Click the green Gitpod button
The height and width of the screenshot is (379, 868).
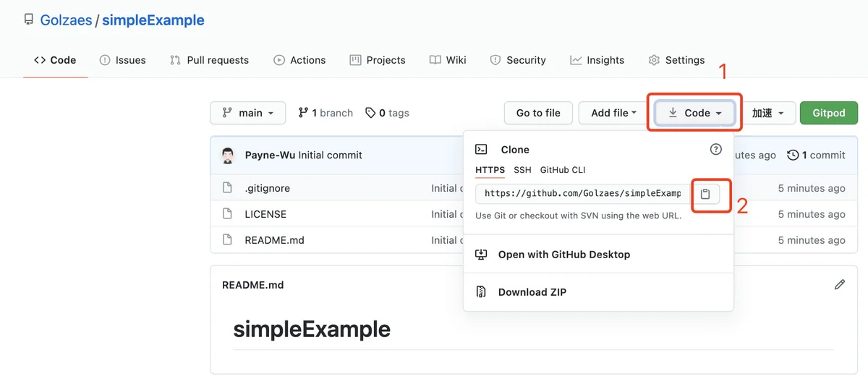tap(829, 113)
